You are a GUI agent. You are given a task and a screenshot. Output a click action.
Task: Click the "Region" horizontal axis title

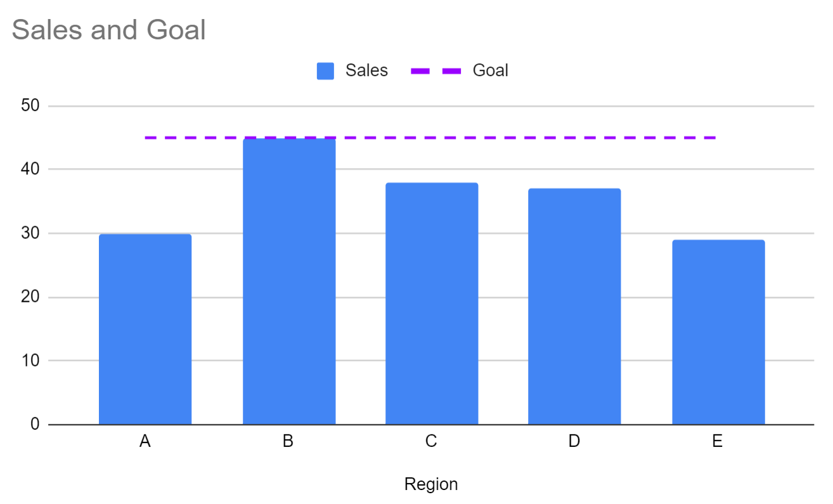(x=431, y=484)
